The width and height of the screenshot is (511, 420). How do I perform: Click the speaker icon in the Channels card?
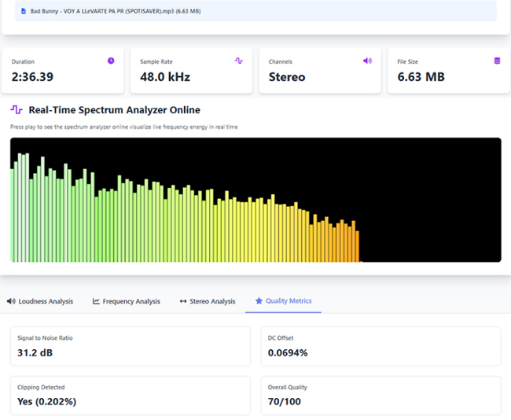(x=367, y=61)
